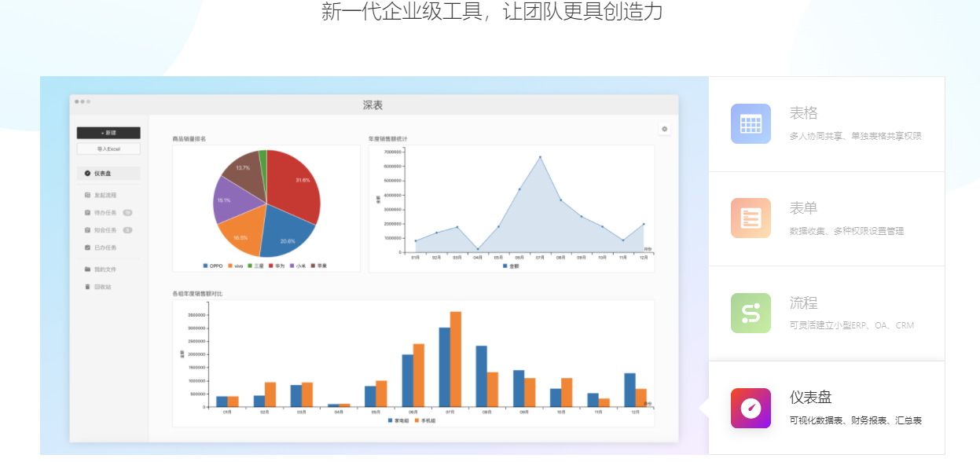Toggle the 小米 legend entry
Image resolution: width=980 pixels, height=462 pixels.
pyautogui.click(x=297, y=266)
